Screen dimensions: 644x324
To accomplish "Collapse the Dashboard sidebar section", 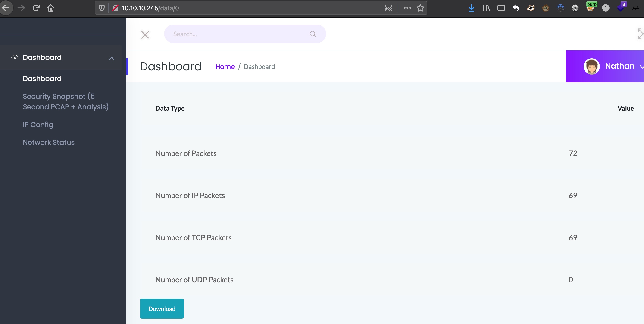I will [112, 59].
